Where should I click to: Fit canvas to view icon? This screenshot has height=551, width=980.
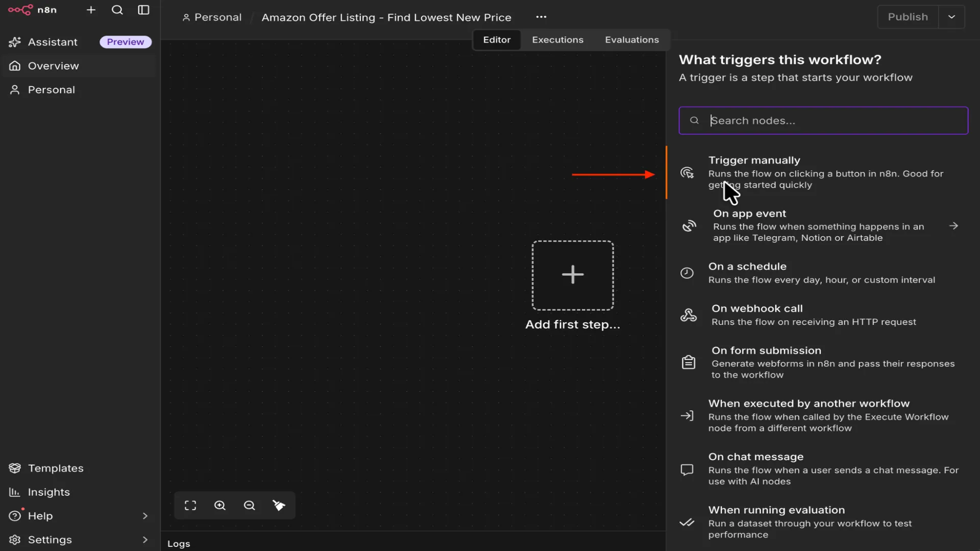(190, 505)
